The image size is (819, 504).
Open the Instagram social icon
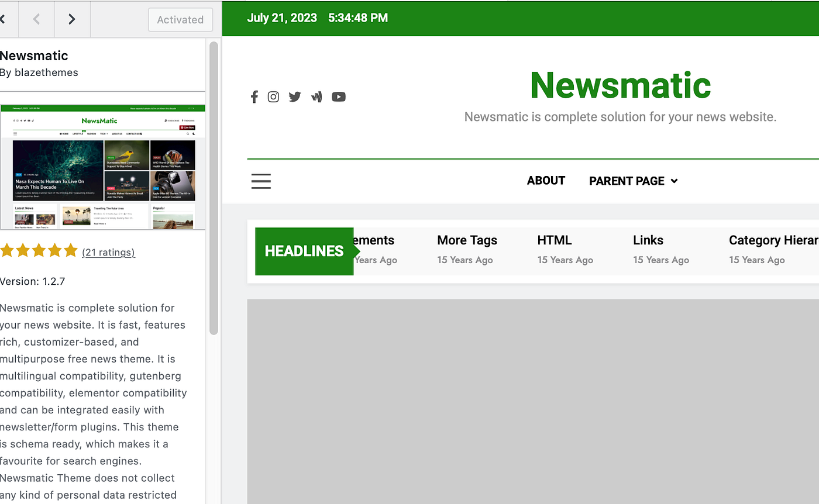pyautogui.click(x=273, y=97)
